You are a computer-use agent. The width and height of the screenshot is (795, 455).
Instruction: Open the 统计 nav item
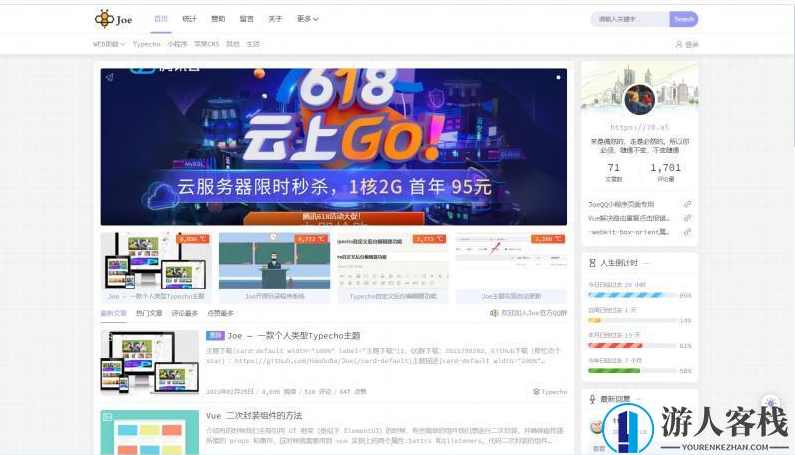coord(189,19)
